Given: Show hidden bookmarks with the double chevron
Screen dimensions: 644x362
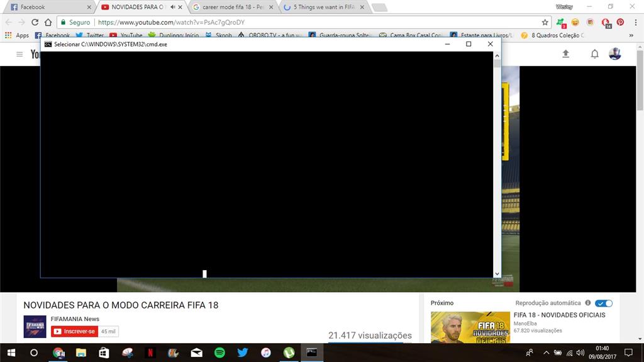Looking at the screenshot, I should [631, 35].
